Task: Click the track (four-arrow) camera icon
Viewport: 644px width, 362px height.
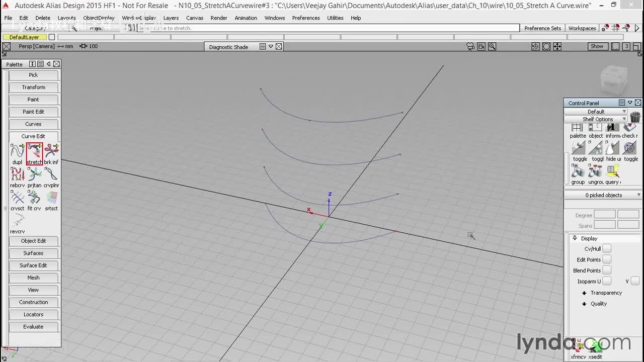Action: pyautogui.click(x=557, y=46)
